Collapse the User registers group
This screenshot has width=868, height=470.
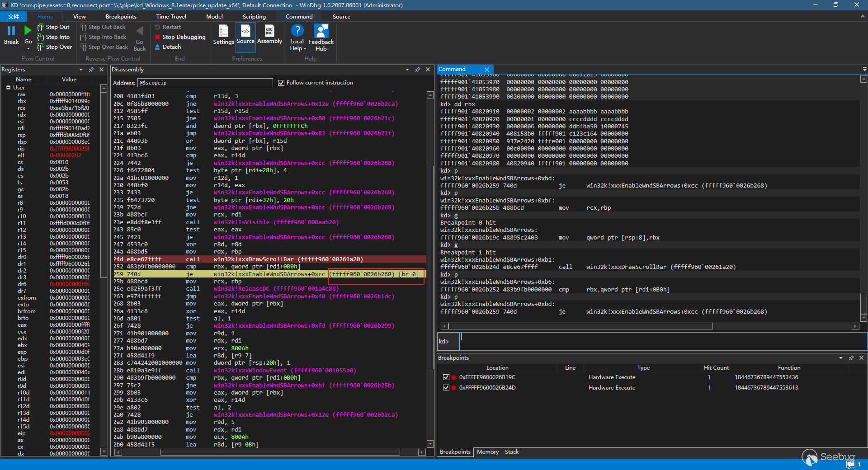[8, 88]
